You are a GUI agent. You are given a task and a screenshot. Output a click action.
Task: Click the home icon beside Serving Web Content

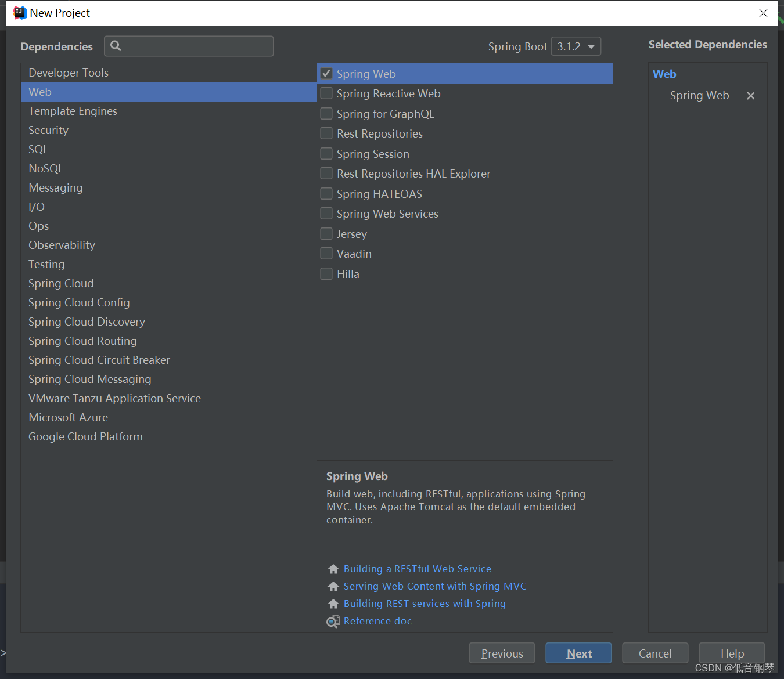point(333,586)
